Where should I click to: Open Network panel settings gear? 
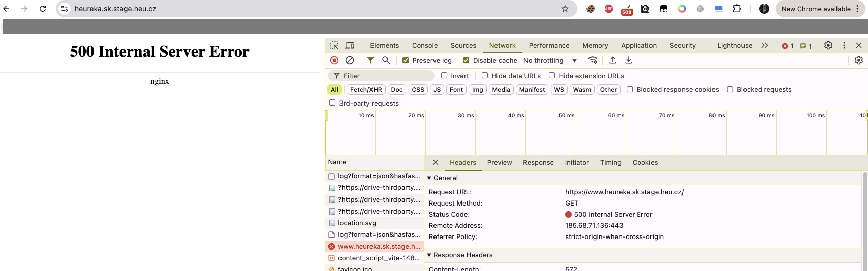[x=859, y=60]
